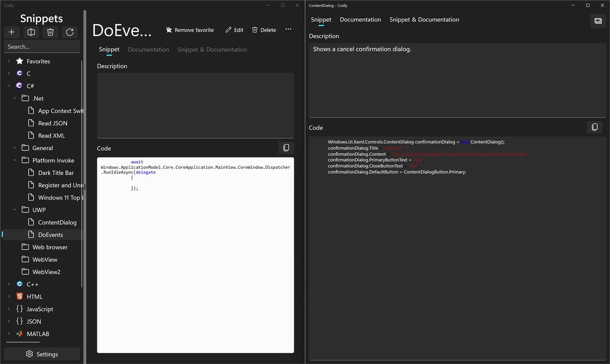
Task: Select the C language icon
Action: point(19,73)
